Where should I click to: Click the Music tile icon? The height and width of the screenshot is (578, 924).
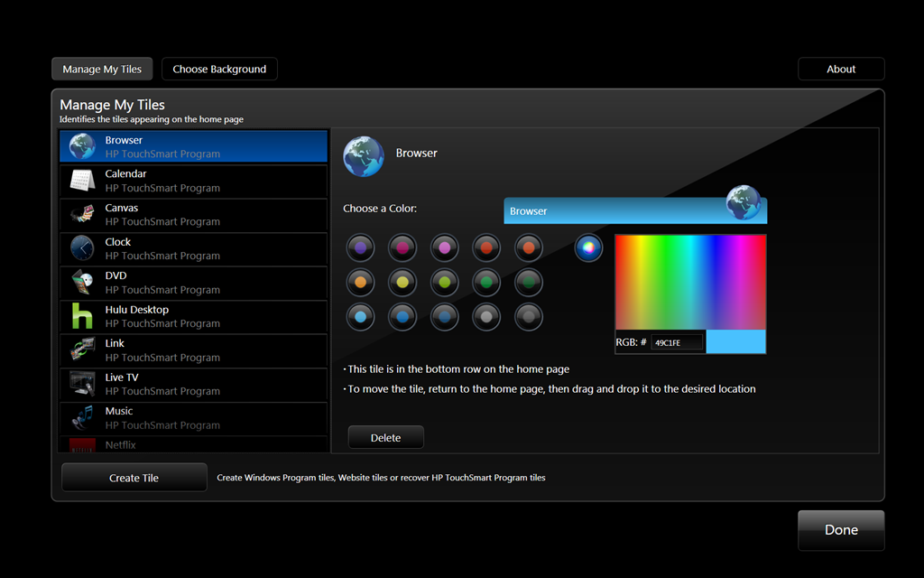[82, 417]
